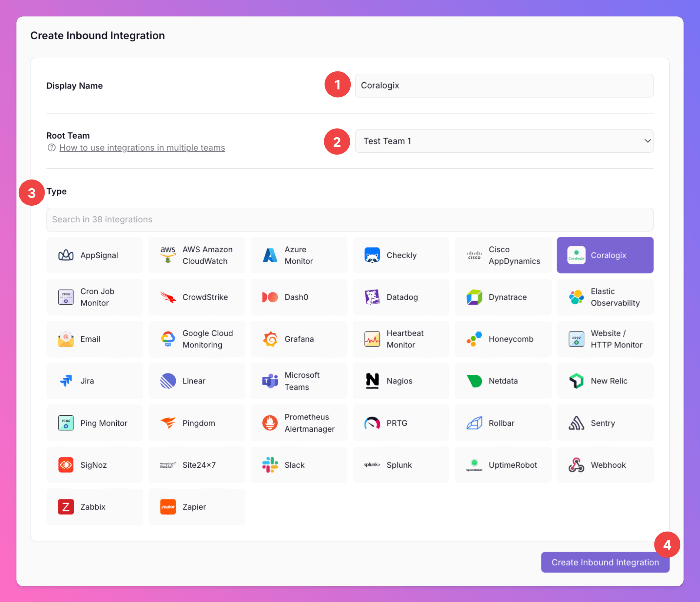Focus the Display Name text field

503,86
